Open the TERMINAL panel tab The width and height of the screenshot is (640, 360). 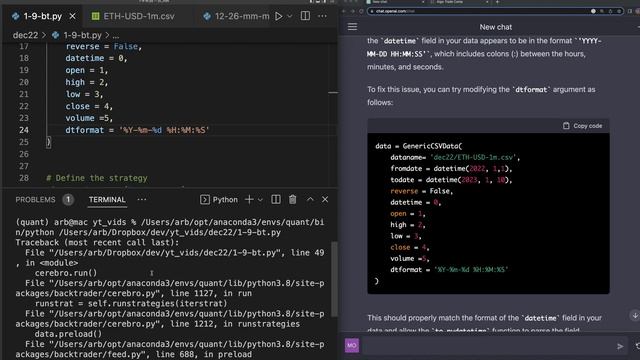pyautogui.click(x=107, y=200)
